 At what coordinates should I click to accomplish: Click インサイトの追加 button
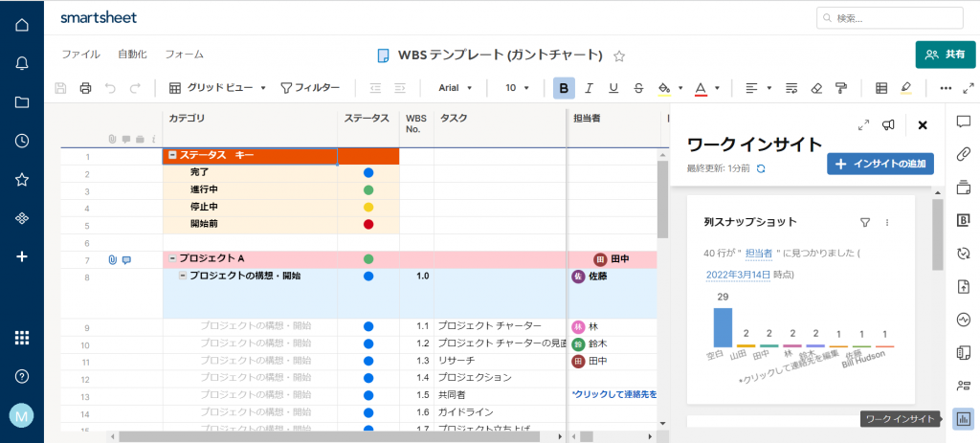(880, 164)
